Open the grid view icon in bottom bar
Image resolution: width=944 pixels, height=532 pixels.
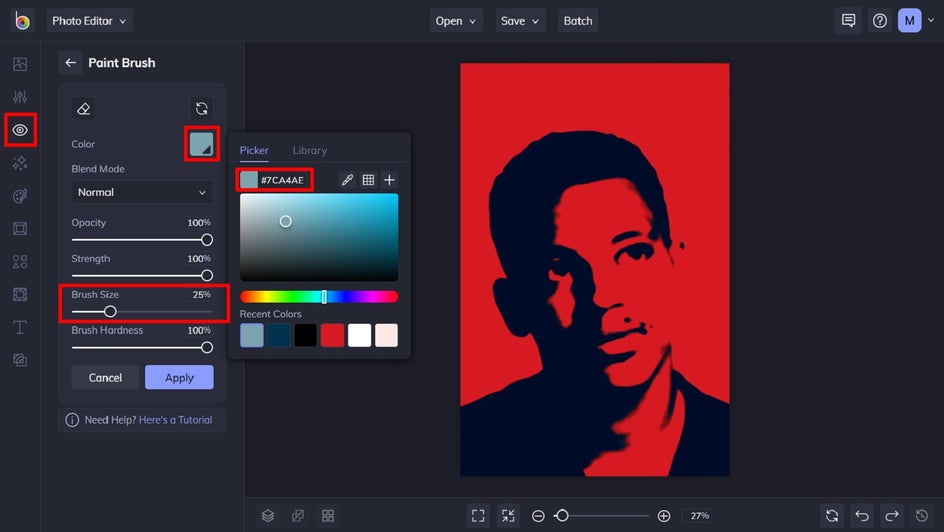tap(328, 516)
